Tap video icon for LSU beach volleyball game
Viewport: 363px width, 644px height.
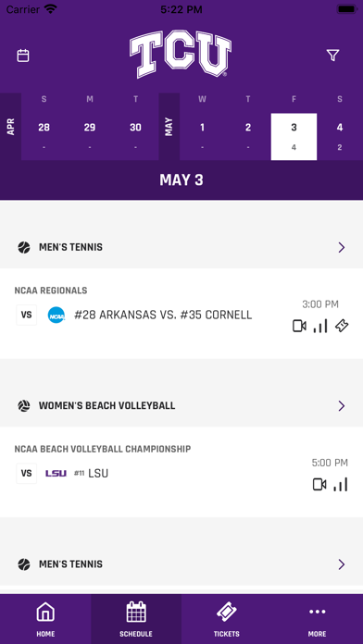pos(319,485)
